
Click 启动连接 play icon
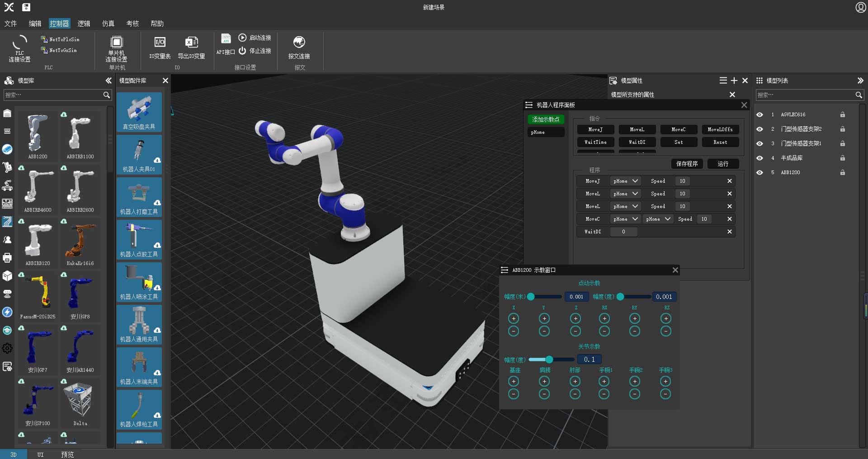[242, 38]
